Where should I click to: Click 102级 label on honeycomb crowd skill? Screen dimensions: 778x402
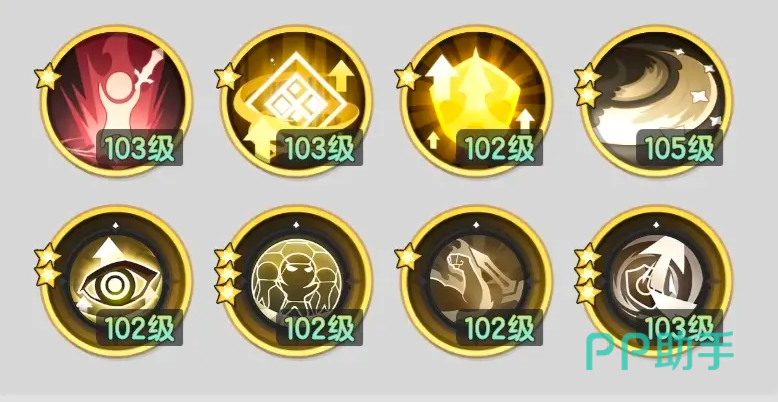(320, 328)
